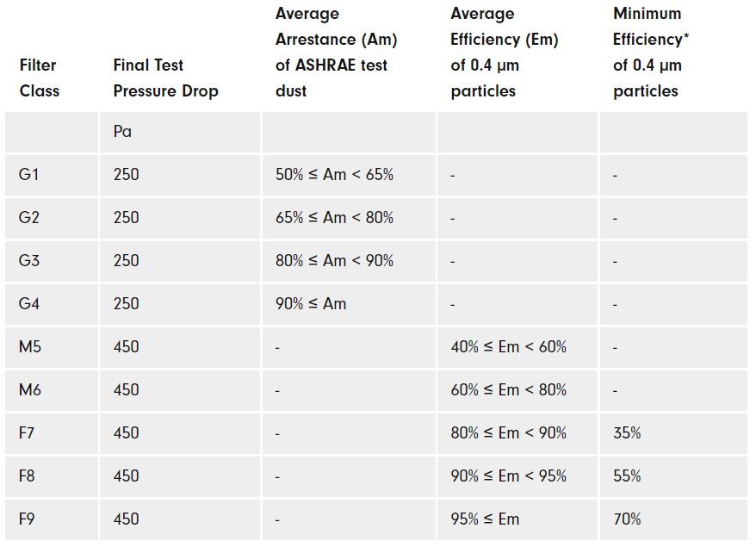This screenshot has width=756, height=547.
Task: Click the 80% ≤ Em < 90% cell
Action: click(x=508, y=433)
